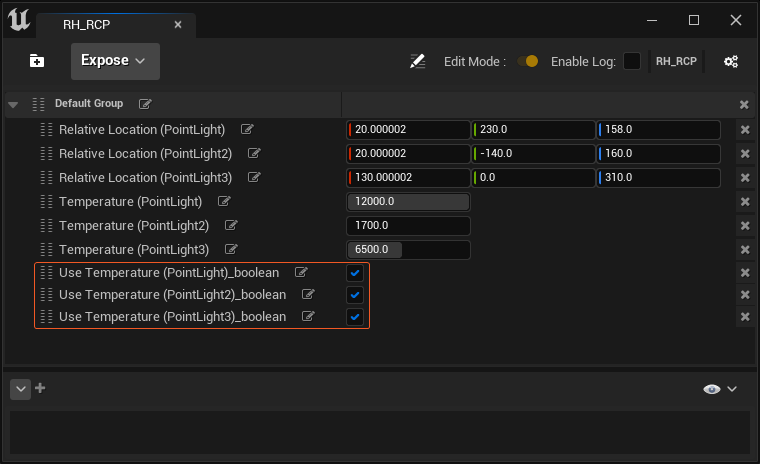This screenshot has width=760, height=464.
Task: Click the add new group folder icon
Action: coord(37,61)
